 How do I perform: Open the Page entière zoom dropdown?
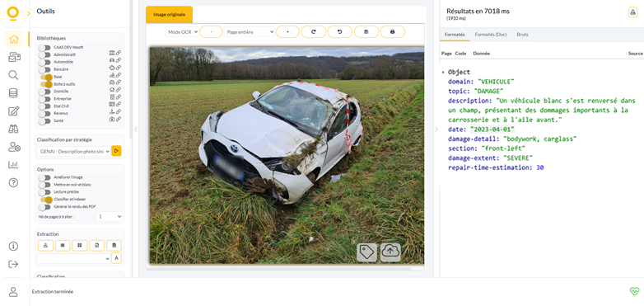coord(250,31)
